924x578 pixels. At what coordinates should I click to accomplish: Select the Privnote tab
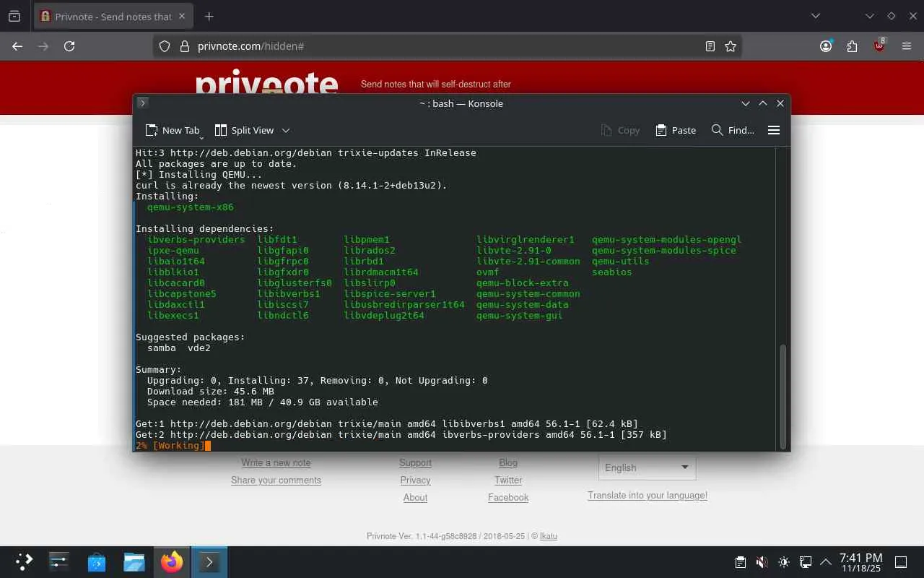pos(113,16)
